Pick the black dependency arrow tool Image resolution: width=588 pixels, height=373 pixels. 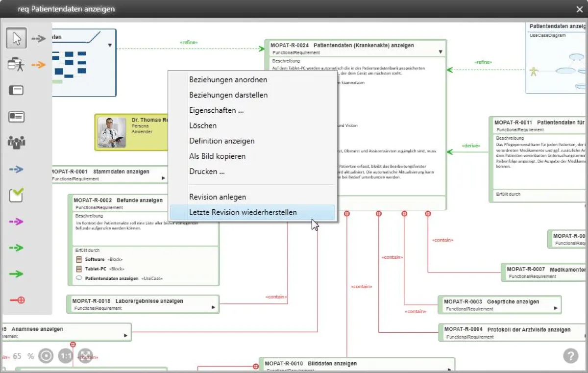[x=39, y=38]
